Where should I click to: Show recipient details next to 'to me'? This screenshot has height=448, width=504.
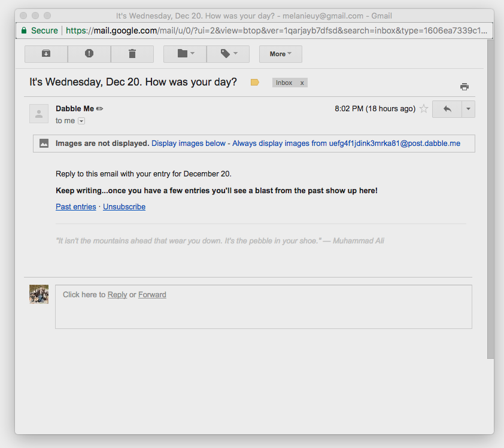[x=81, y=121]
